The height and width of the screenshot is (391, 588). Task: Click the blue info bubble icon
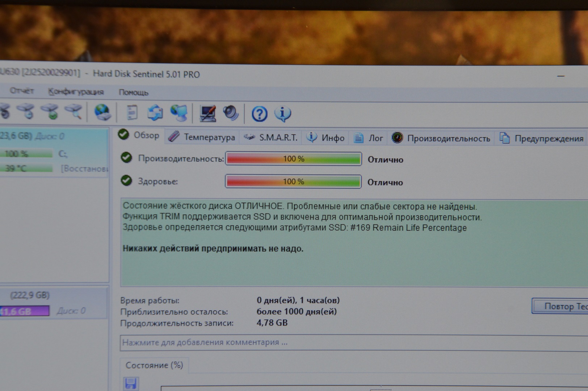point(282,114)
